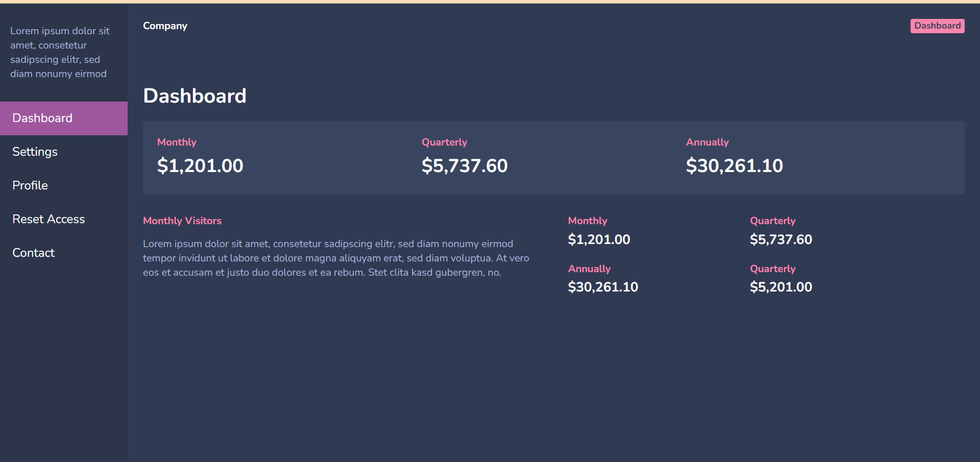The width and height of the screenshot is (980, 462).
Task: Click the Company name in the header
Action: tap(165, 26)
